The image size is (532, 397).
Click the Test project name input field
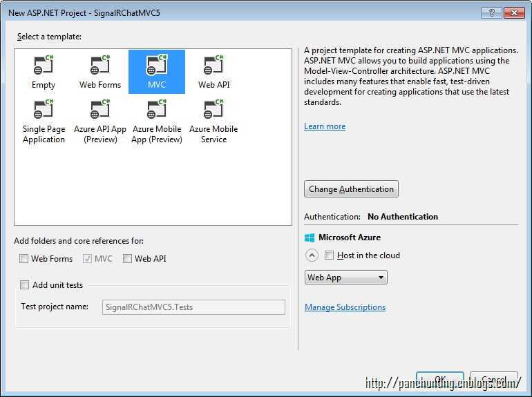click(x=193, y=307)
